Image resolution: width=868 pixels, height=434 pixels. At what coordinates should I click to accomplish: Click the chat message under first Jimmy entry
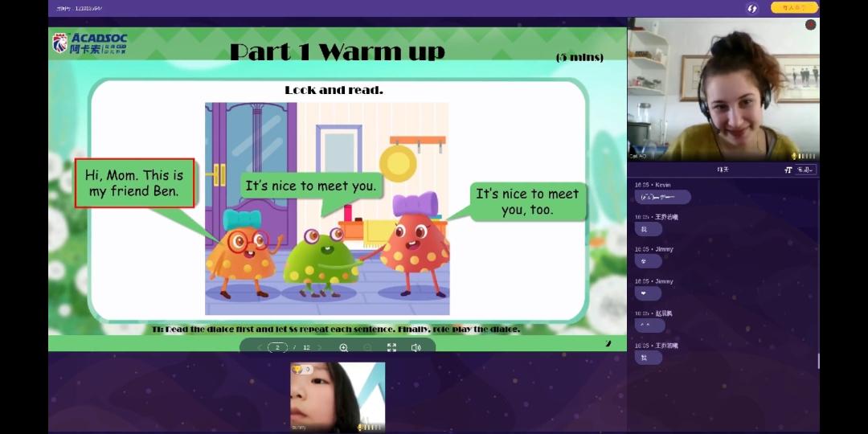pyautogui.click(x=649, y=261)
